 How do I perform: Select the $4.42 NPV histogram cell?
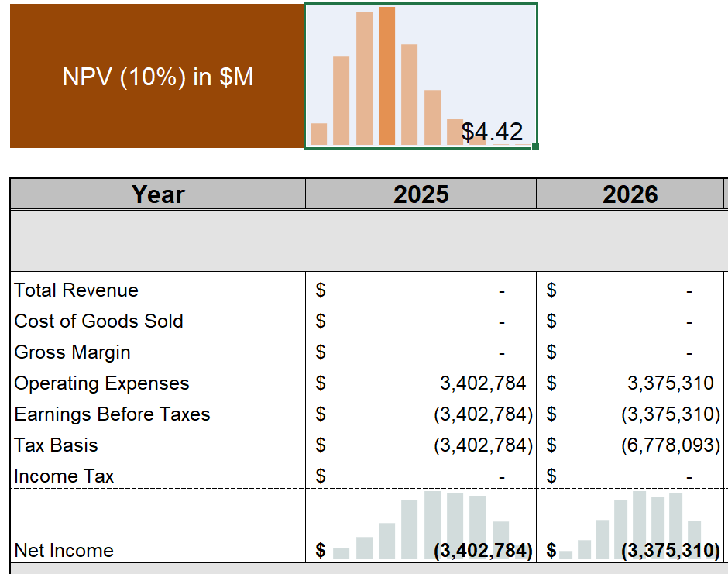click(x=420, y=75)
